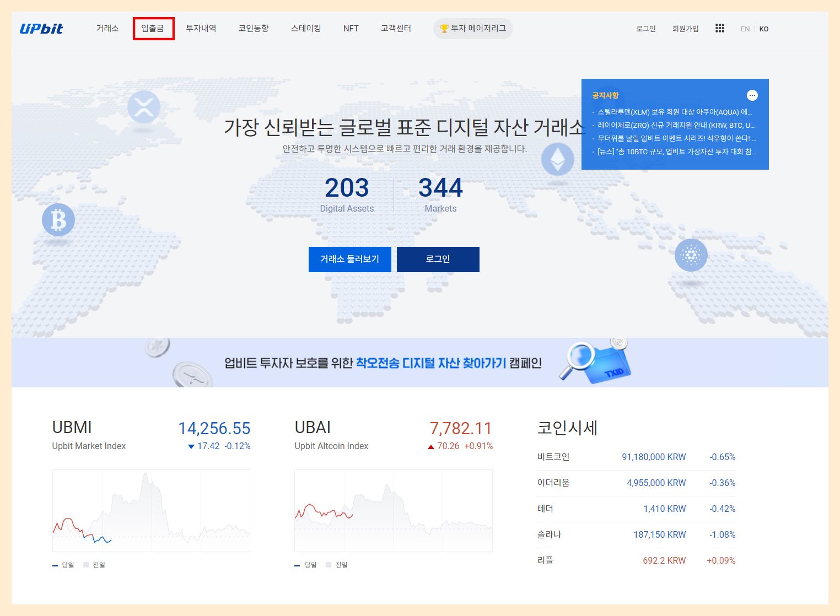Click the 거래소 둘러보기 button
Screen dimensions: 840x616
tap(350, 260)
